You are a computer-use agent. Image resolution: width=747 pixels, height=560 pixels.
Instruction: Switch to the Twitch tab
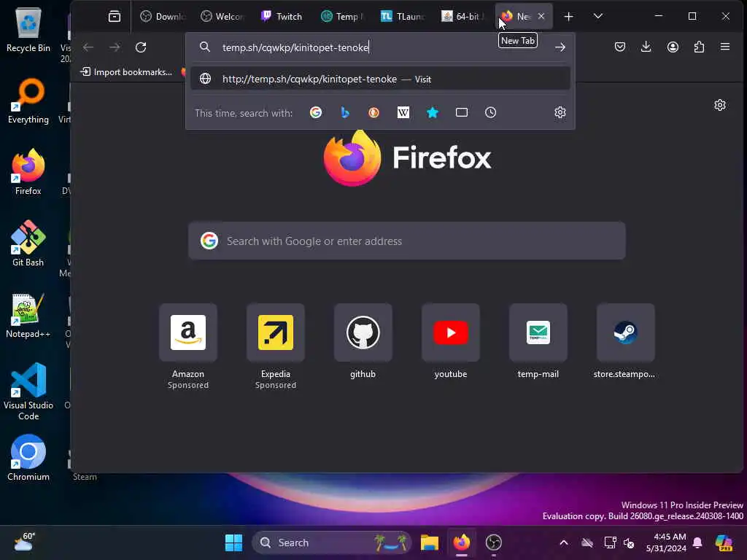coord(282,17)
